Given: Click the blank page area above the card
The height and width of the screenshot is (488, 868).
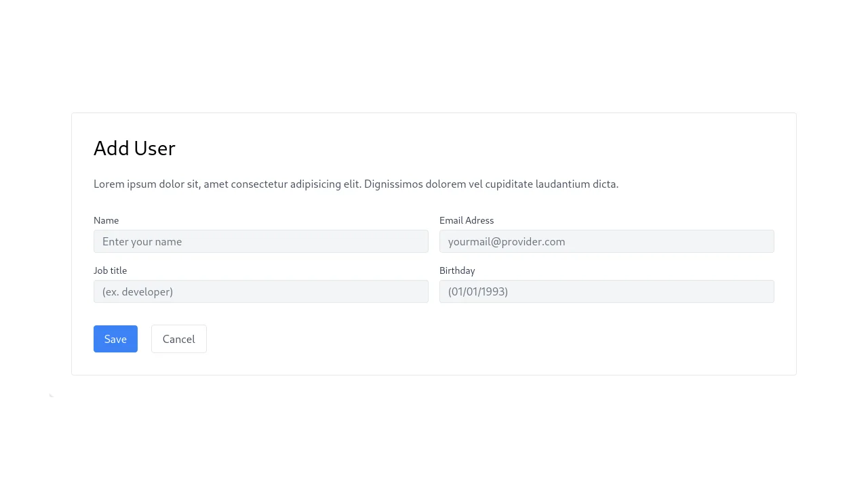Looking at the screenshot, I should click(434, 54).
